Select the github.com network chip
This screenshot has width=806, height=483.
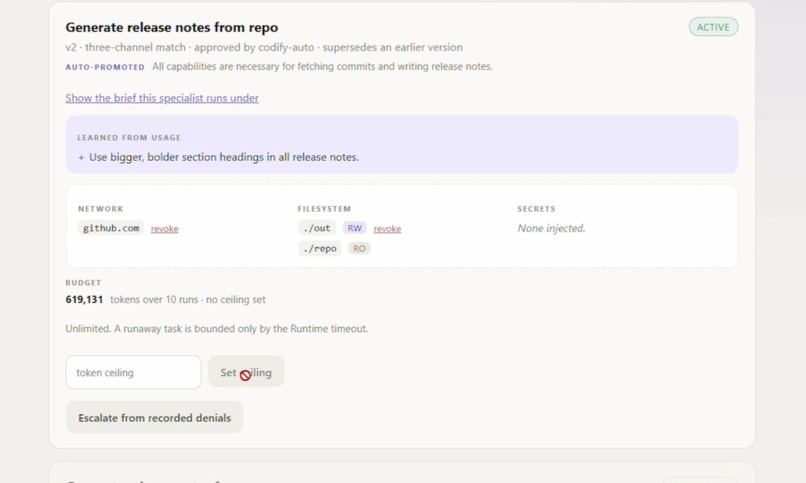111,228
